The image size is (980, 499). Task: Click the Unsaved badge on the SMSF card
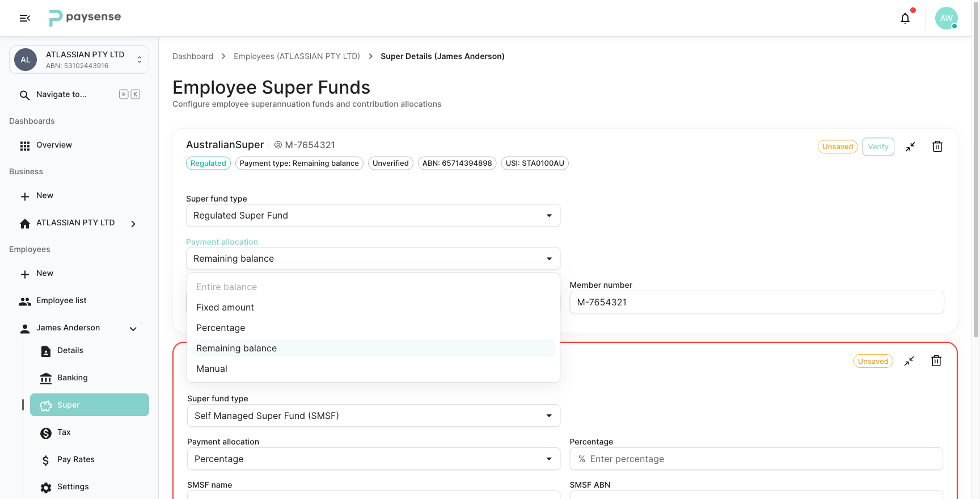pyautogui.click(x=873, y=361)
